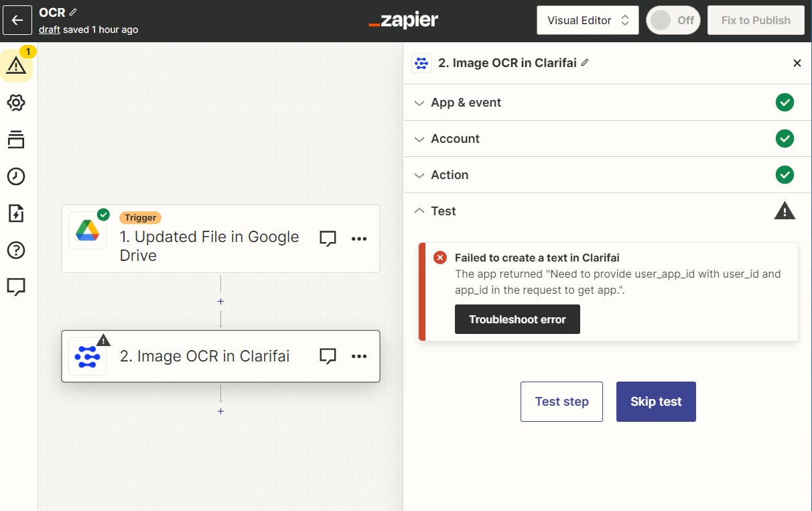Screen dimensions: 812x511
Task: Add comment on Google Drive trigger step
Action: tap(328, 239)
